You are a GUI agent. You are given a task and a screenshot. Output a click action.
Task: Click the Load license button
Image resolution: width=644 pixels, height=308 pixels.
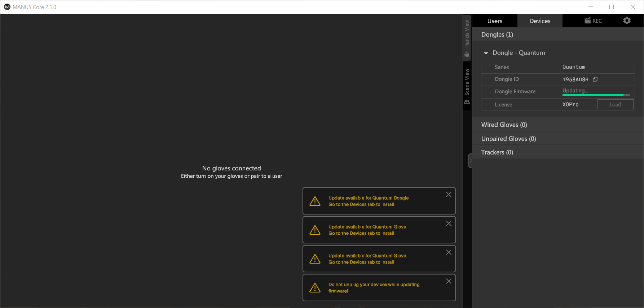[x=615, y=104]
